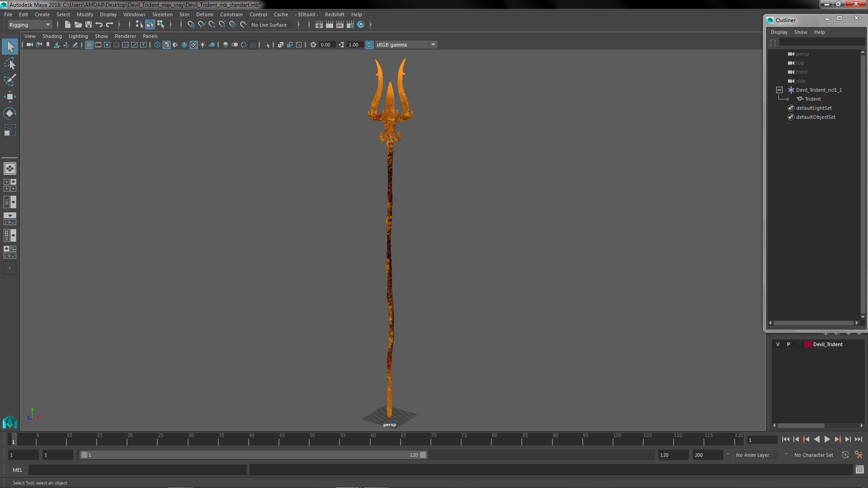The height and width of the screenshot is (488, 868).
Task: Choose the Scale tool in toolbox
Action: (10, 131)
